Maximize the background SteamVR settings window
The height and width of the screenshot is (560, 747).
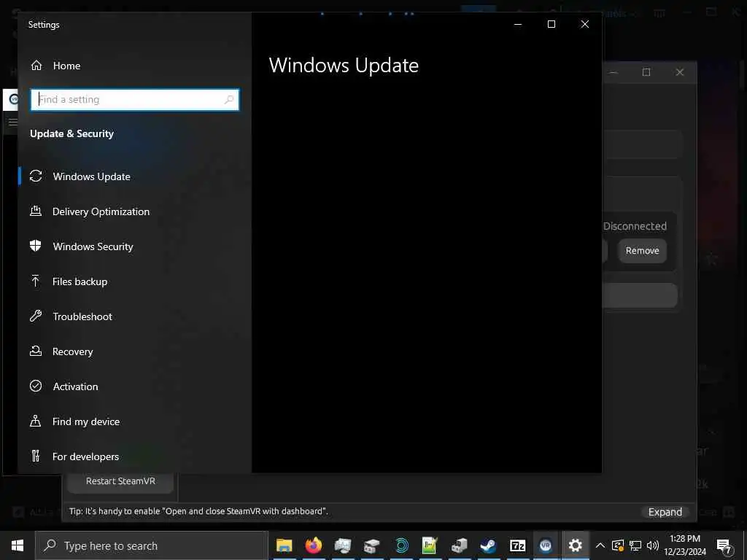(x=646, y=72)
